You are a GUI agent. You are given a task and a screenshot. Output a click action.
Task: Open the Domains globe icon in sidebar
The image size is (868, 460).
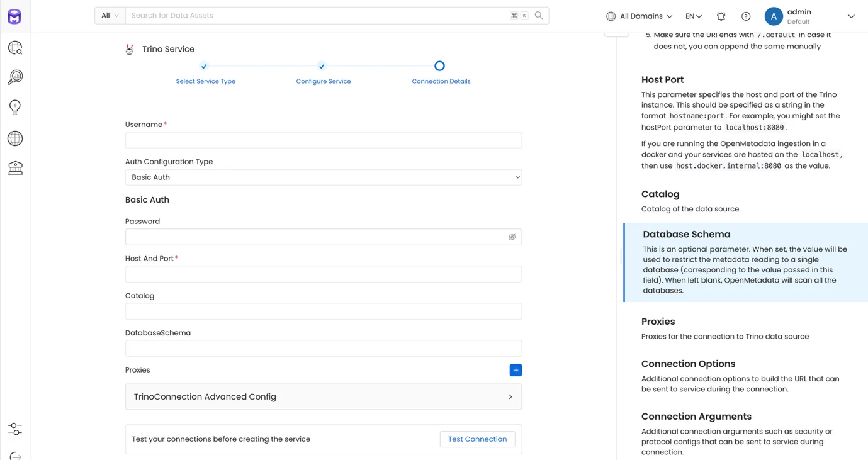pos(15,138)
